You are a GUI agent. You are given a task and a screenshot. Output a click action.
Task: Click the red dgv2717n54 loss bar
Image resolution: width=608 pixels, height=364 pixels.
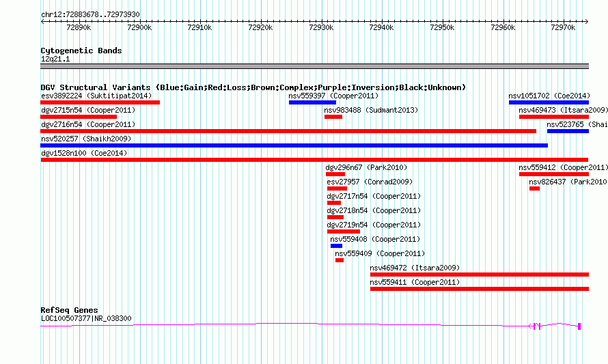tap(334, 203)
